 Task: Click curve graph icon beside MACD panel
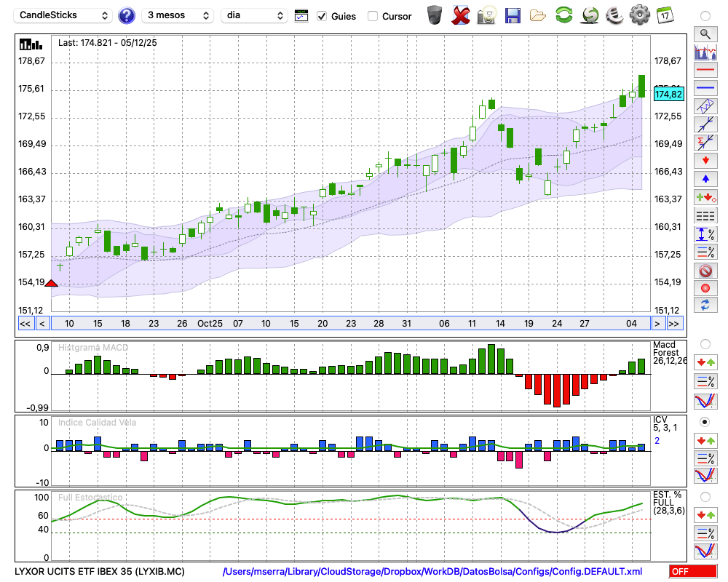(x=705, y=401)
